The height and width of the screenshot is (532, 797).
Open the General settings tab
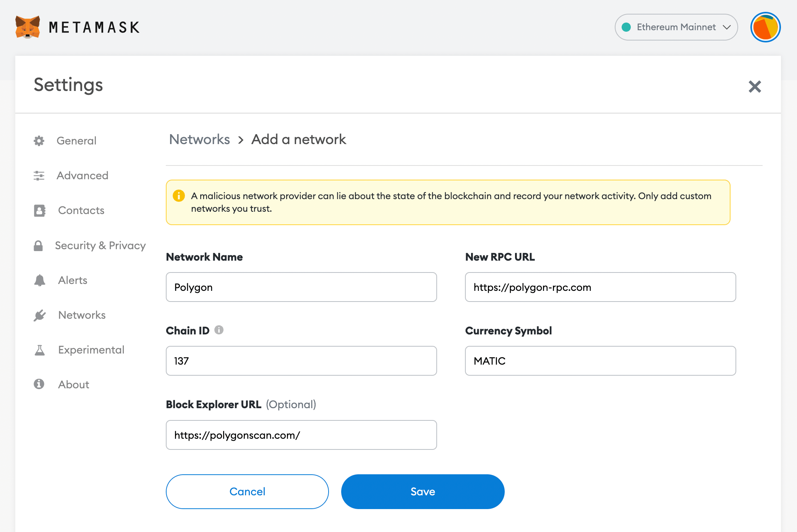coord(76,141)
